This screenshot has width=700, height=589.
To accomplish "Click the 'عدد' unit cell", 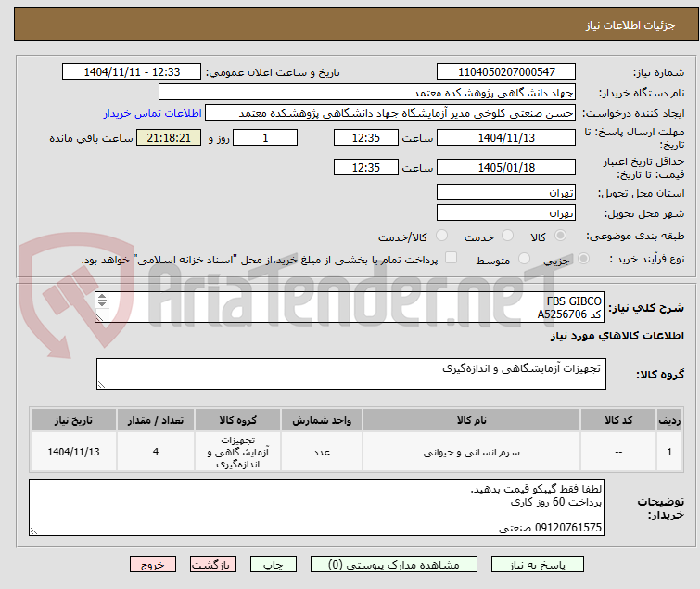I will pyautogui.click(x=322, y=452).
